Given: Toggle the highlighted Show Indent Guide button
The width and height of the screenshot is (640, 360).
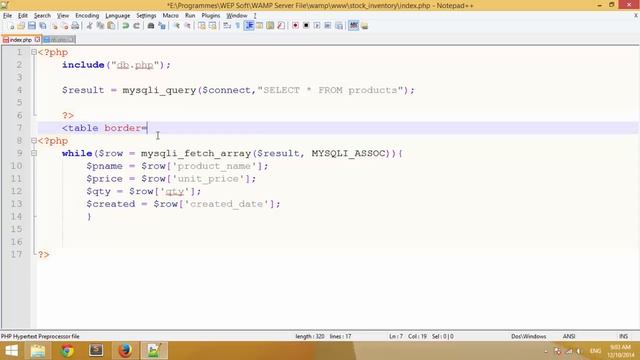Looking at the screenshot, I should click(x=249, y=26).
